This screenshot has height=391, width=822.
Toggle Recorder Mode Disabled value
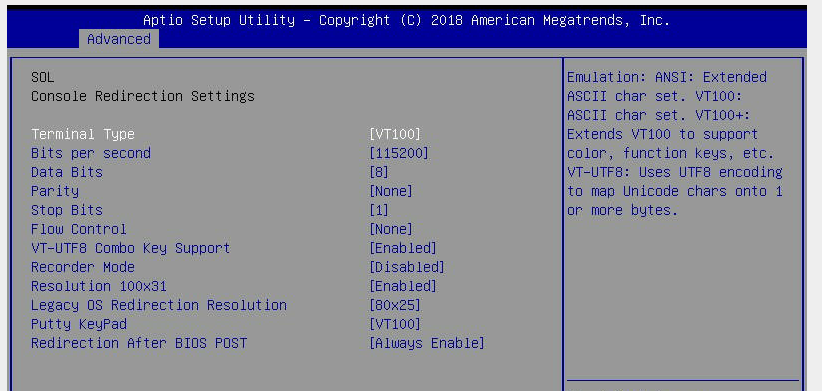[407, 267]
